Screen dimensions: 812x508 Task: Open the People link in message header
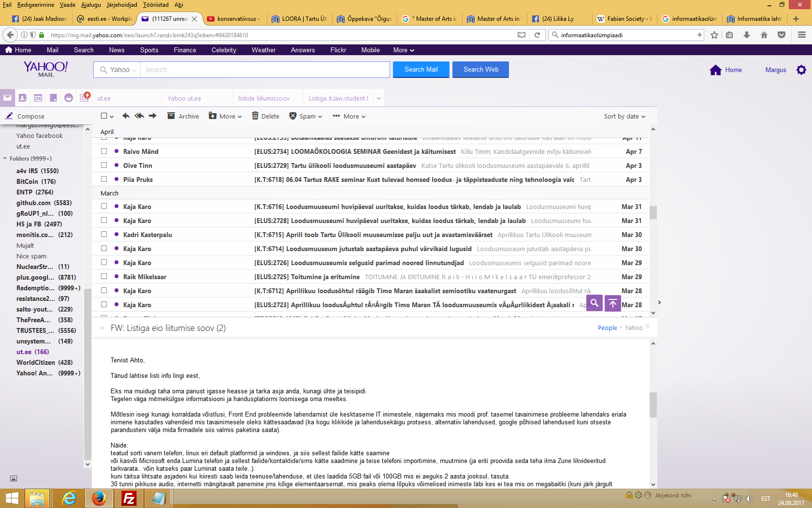pyautogui.click(x=607, y=328)
